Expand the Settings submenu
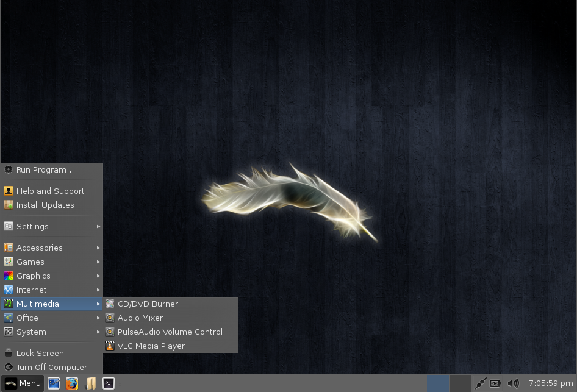 51,227
